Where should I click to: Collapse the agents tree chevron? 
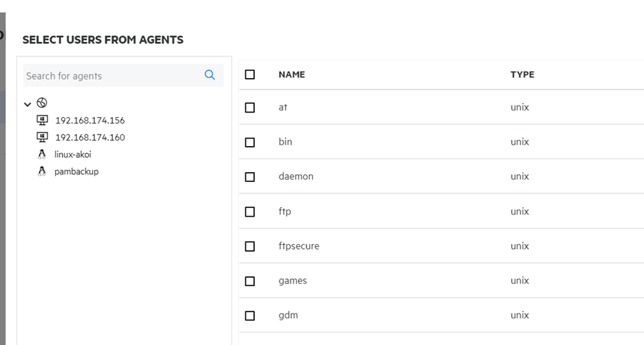click(27, 104)
